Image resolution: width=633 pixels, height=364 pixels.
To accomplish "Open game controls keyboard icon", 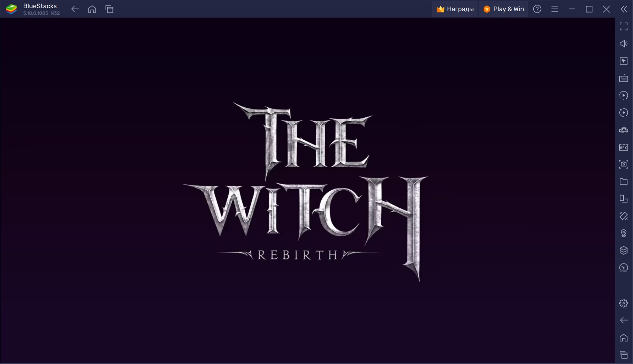I will tap(624, 78).
